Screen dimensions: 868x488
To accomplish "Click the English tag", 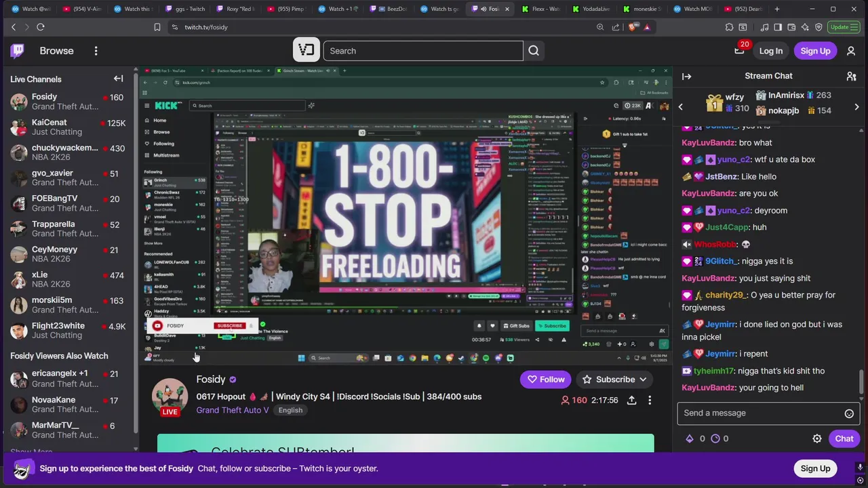I will 290,410.
